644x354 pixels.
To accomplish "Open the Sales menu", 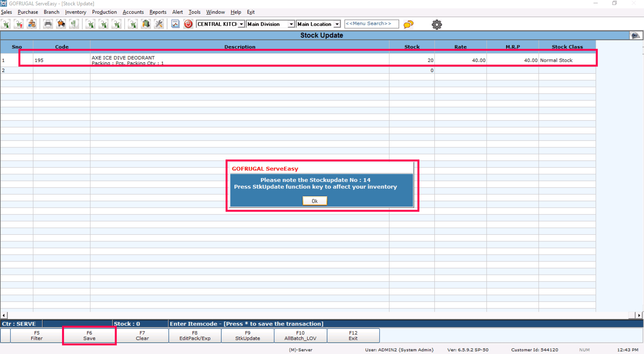I will click(x=6, y=12).
